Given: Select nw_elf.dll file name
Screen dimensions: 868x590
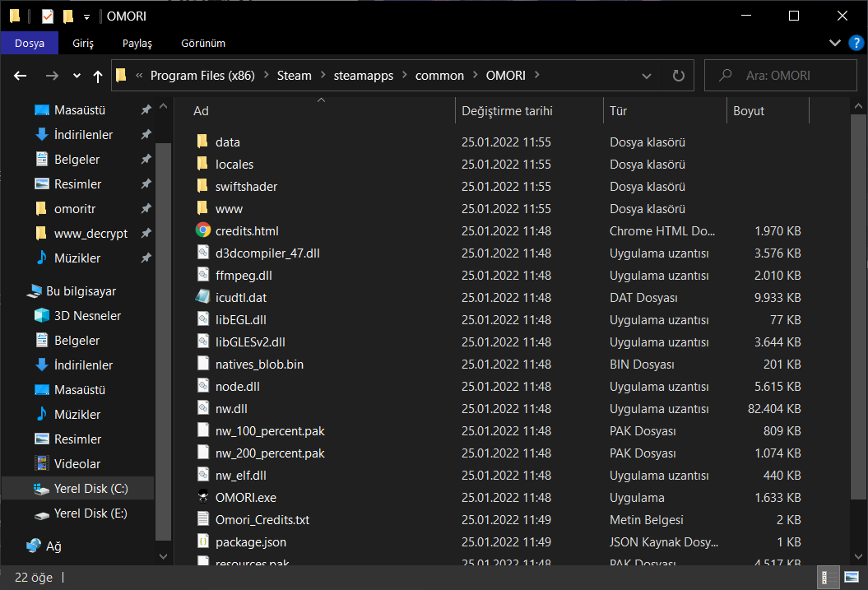Looking at the screenshot, I should [x=241, y=476].
